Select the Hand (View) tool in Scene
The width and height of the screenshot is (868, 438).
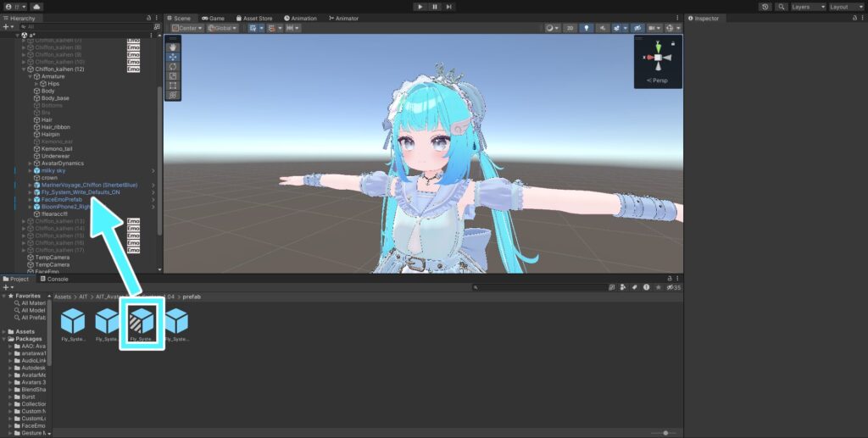point(173,47)
